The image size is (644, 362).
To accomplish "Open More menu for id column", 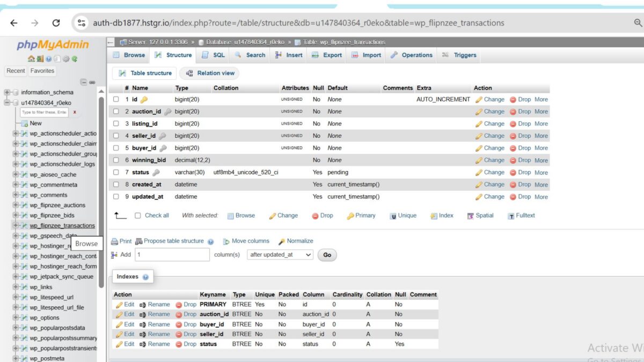I will click(x=541, y=99).
